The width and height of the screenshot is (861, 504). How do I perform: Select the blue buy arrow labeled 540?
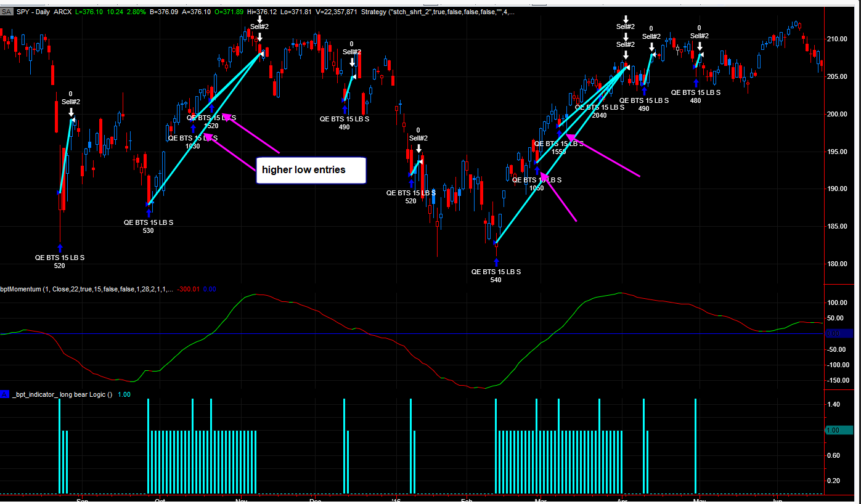click(x=497, y=262)
